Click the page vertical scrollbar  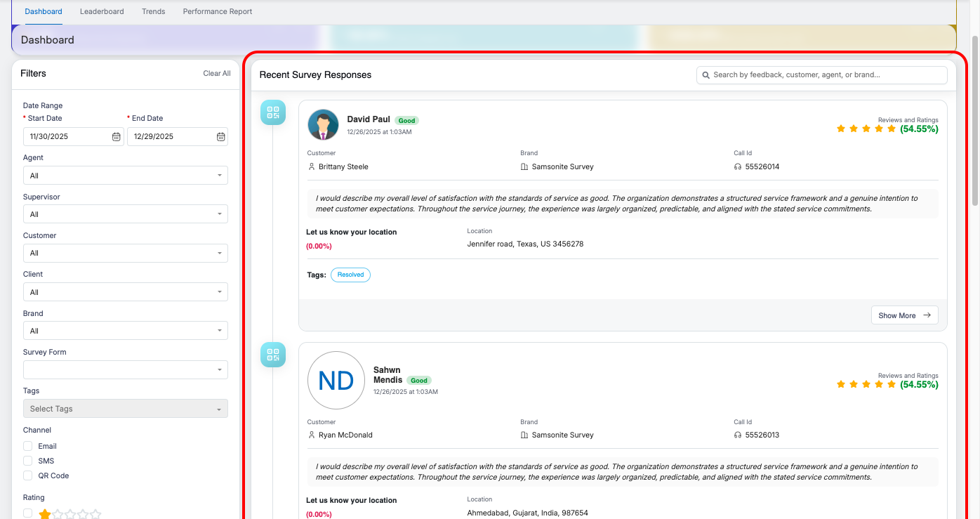pos(974,119)
